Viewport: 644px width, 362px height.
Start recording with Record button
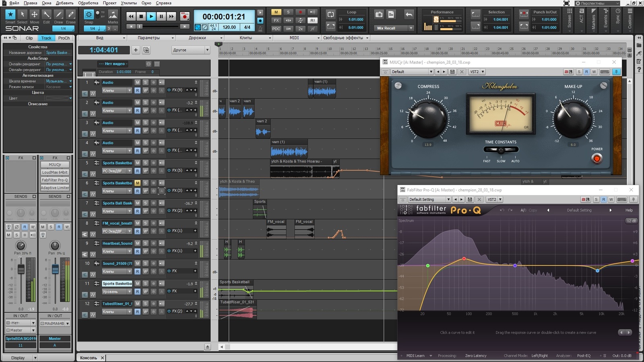coord(185,16)
